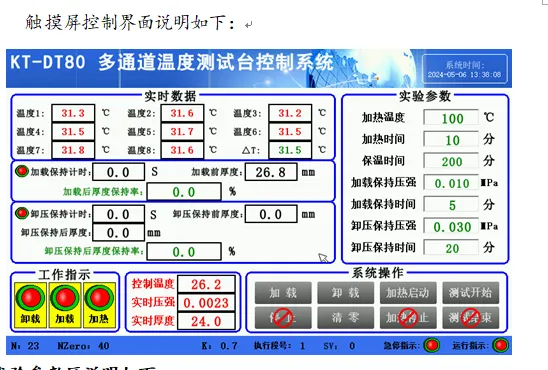Click the 停止 button
Viewport: 548px width, 370px height.
(x=283, y=318)
